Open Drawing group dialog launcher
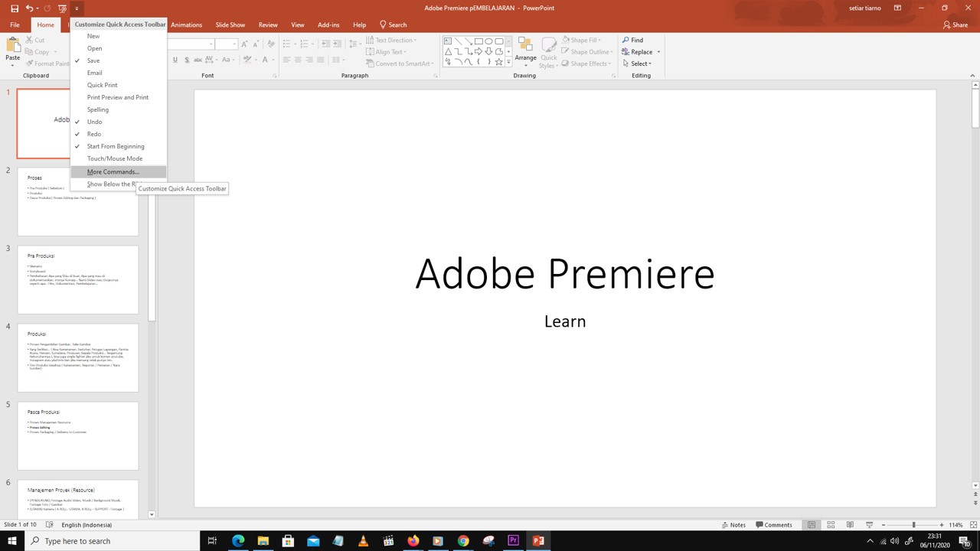Screen dimensions: 980x551 (613, 76)
